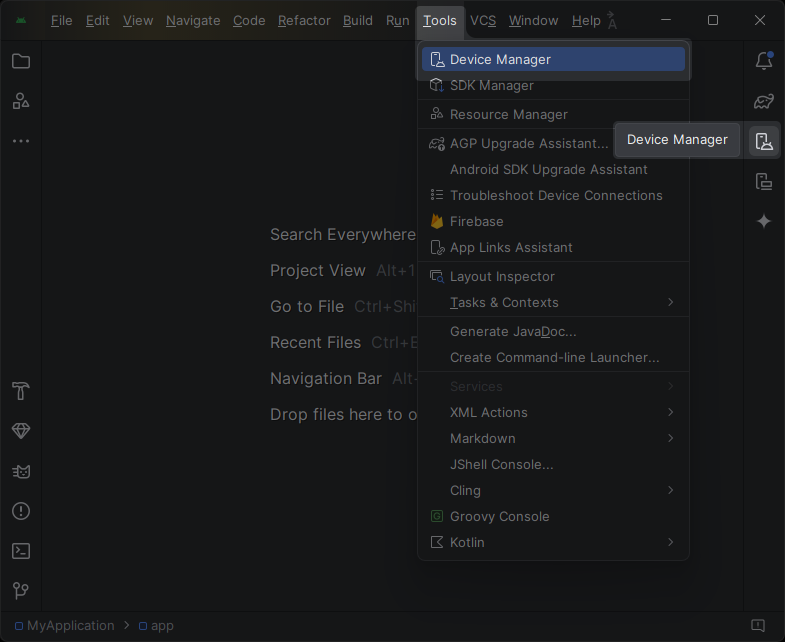Click app module breadcrumb
785x642 pixels.
(x=156, y=625)
